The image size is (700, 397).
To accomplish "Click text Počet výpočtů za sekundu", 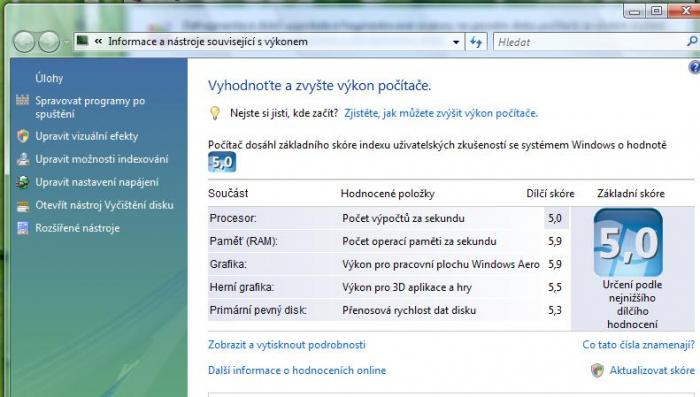I will point(404,218).
